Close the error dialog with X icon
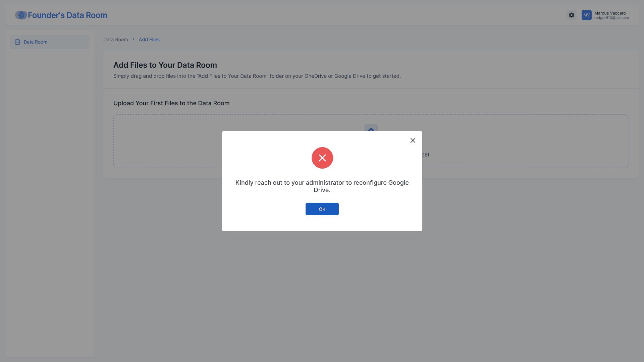This screenshot has width=644, height=362. pyautogui.click(x=413, y=140)
